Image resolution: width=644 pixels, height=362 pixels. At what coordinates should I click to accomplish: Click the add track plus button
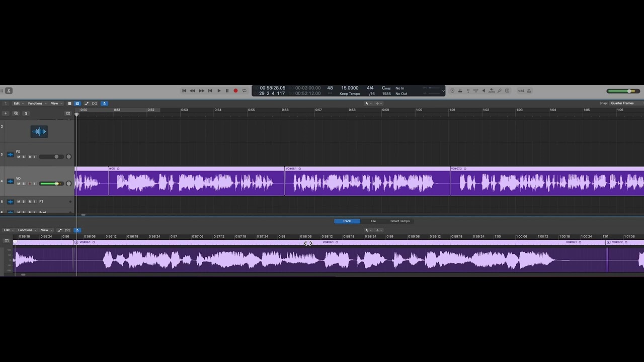(x=6, y=113)
